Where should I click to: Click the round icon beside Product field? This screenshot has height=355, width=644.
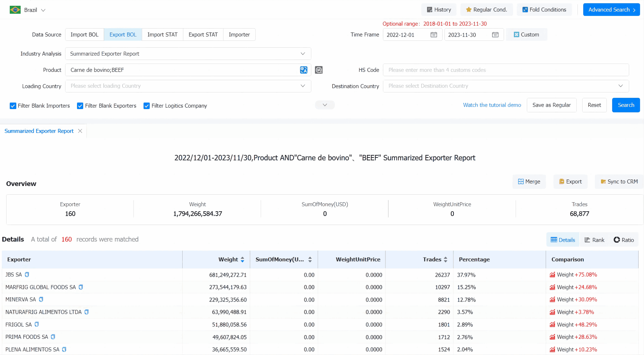pos(319,70)
